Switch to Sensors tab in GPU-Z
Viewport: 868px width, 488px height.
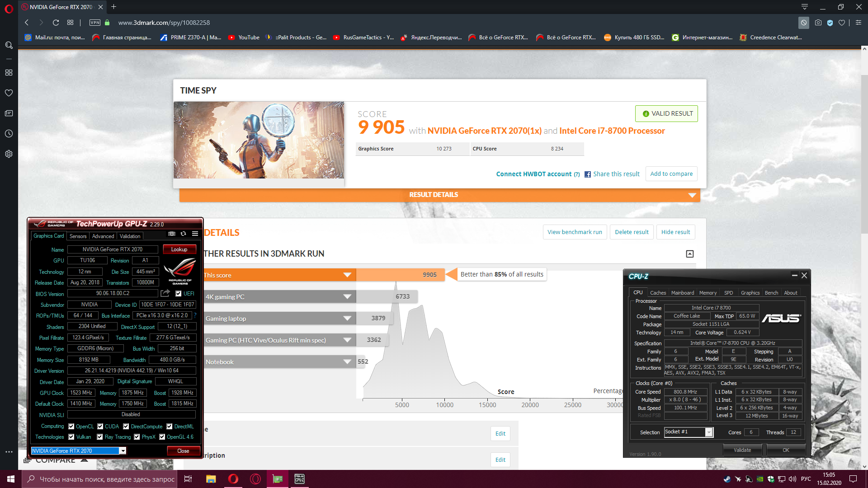click(x=78, y=236)
